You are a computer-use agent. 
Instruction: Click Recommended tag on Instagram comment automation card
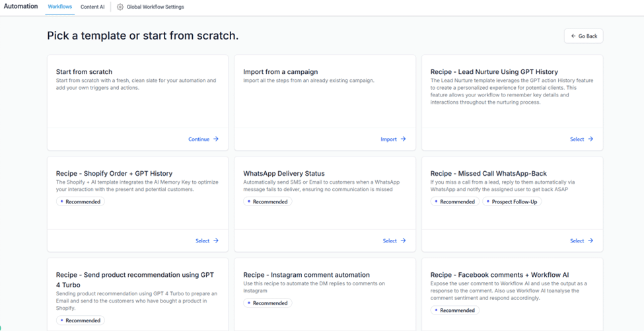[268, 303]
